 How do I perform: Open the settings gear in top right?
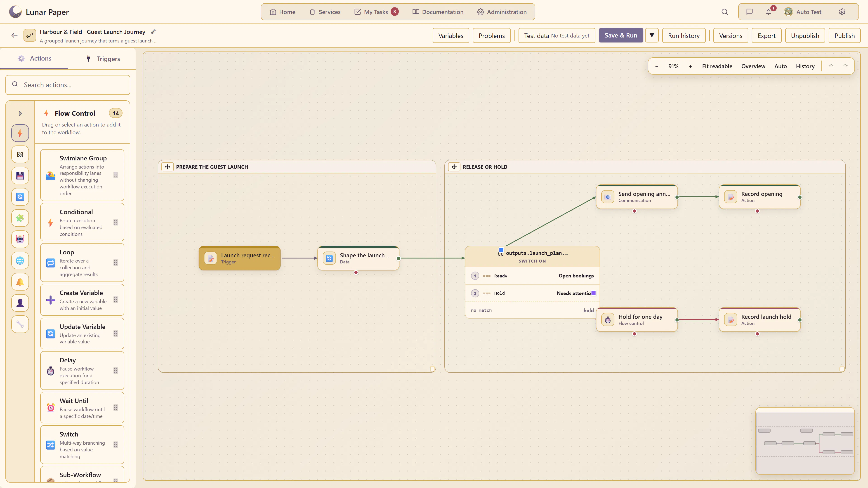pyautogui.click(x=842, y=12)
